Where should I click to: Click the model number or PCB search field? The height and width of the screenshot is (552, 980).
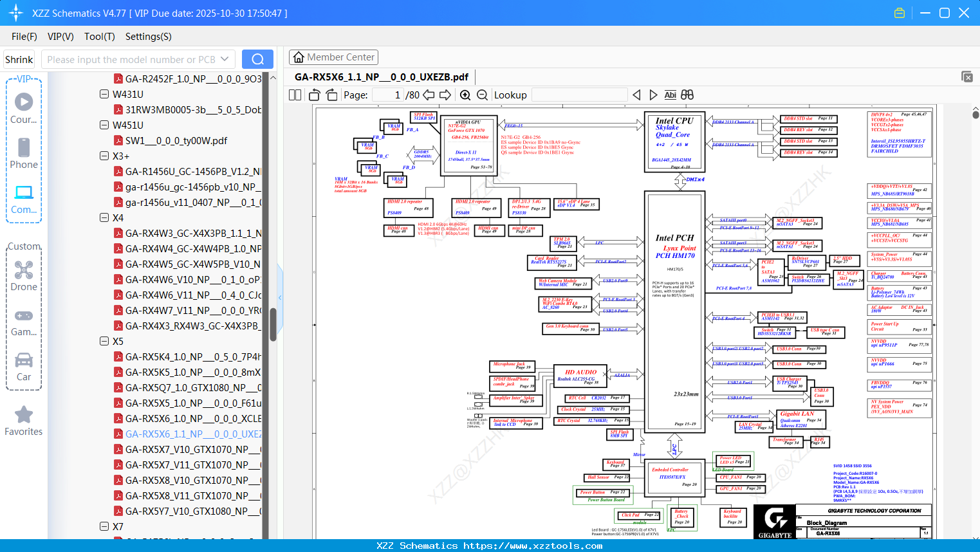(133, 59)
